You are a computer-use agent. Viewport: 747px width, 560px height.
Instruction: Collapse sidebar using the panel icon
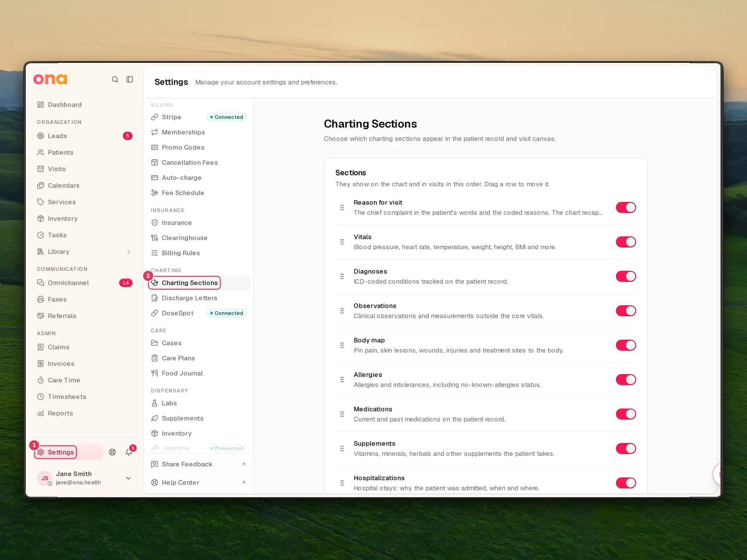tap(130, 79)
